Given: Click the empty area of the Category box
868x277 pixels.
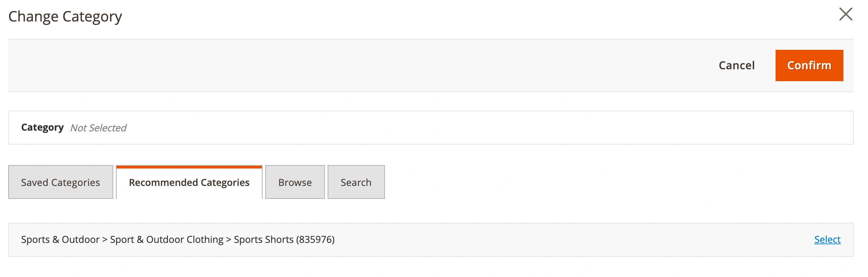Looking at the screenshot, I should (x=477, y=128).
